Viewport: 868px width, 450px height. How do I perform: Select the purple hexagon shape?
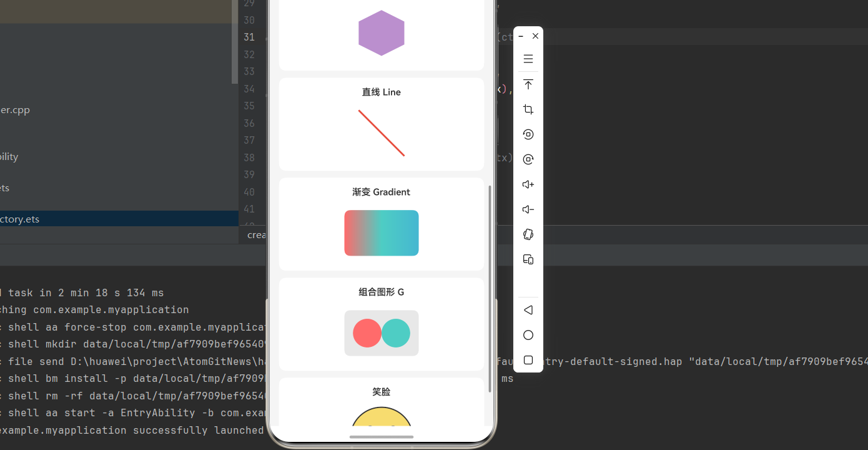pos(381,32)
